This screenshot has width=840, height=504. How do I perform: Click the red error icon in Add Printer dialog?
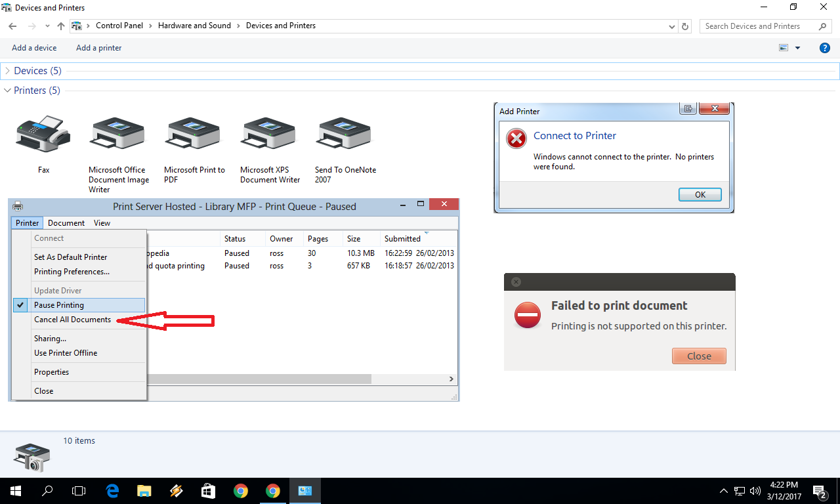[516, 138]
